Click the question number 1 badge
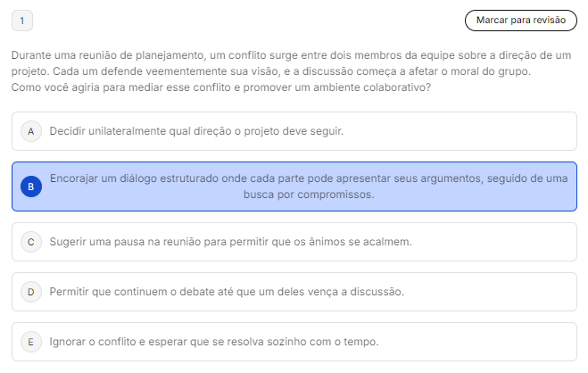This screenshot has height=373, width=588. pyautogui.click(x=21, y=20)
